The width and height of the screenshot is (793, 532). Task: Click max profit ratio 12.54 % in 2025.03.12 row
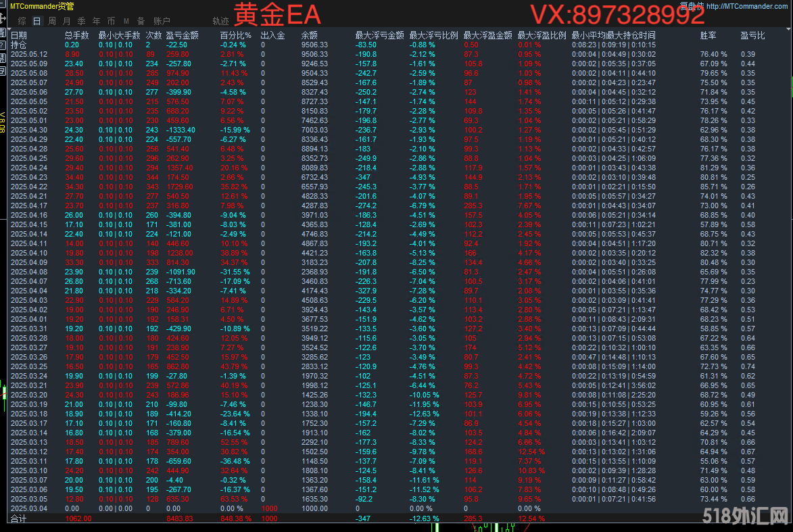click(531, 452)
